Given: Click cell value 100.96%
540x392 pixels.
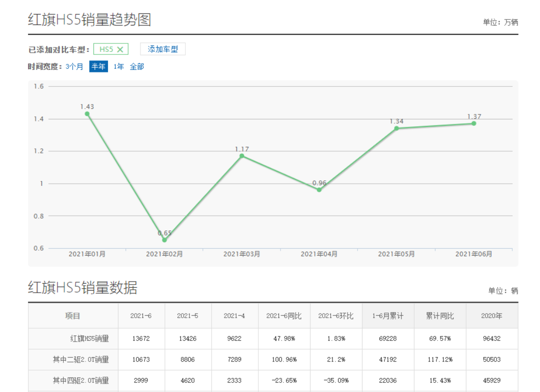Looking at the screenshot, I should 284,360.
